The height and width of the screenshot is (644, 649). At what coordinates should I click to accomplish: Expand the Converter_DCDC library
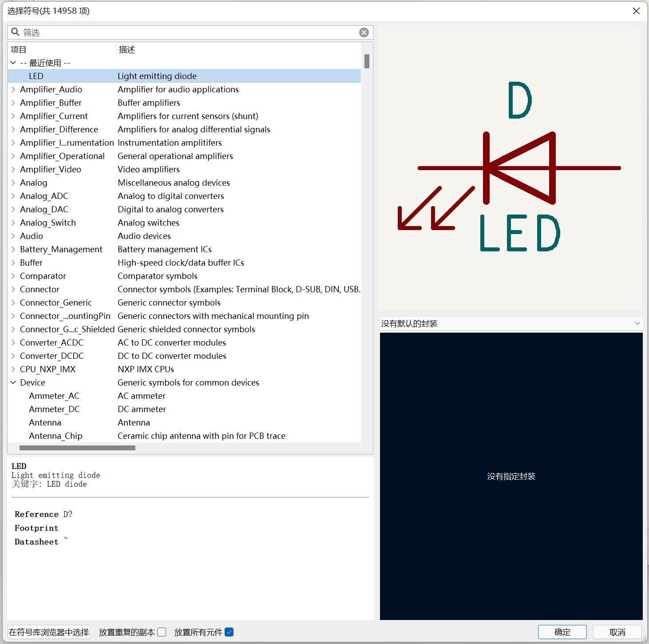(x=13, y=356)
